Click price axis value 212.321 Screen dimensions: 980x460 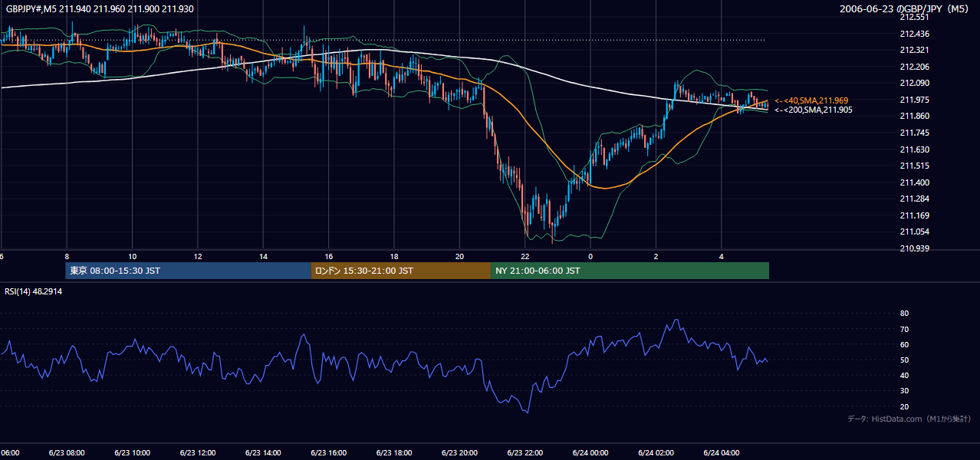[914, 50]
